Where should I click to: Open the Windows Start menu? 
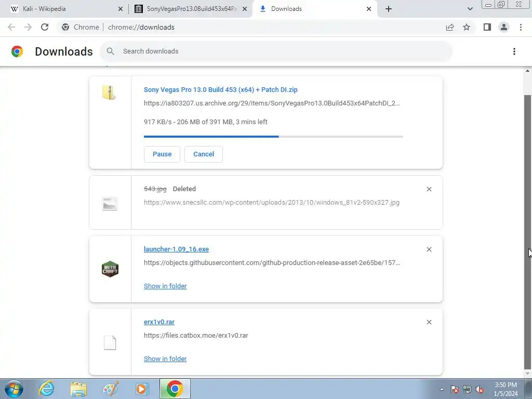(14, 389)
